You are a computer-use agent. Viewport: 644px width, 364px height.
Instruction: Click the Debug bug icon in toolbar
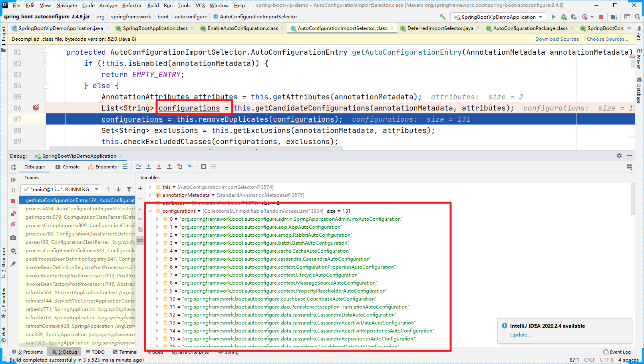pos(564,17)
